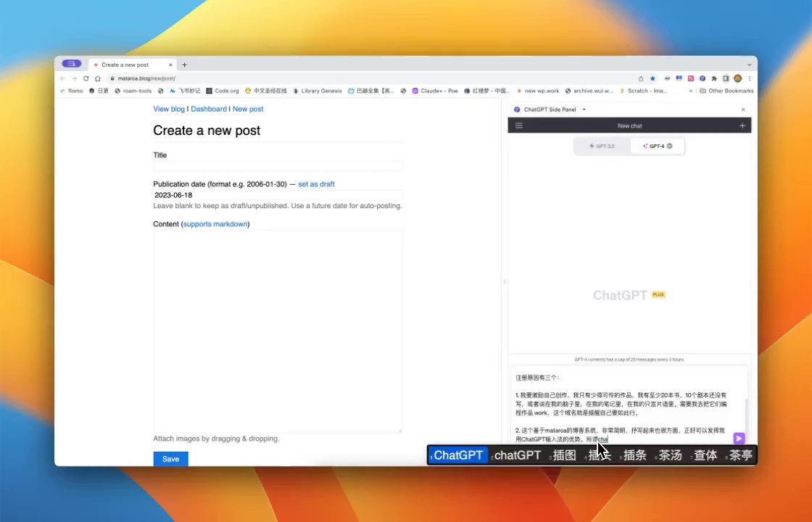Image resolution: width=812 pixels, height=522 pixels.
Task: Open the archive.wul bookmark
Action: 589,91
